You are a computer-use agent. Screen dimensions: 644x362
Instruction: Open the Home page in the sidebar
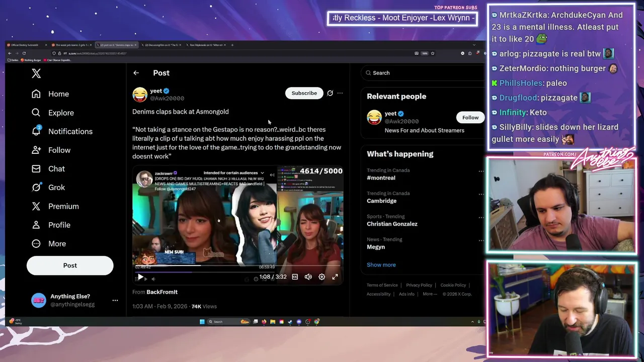click(x=50, y=94)
